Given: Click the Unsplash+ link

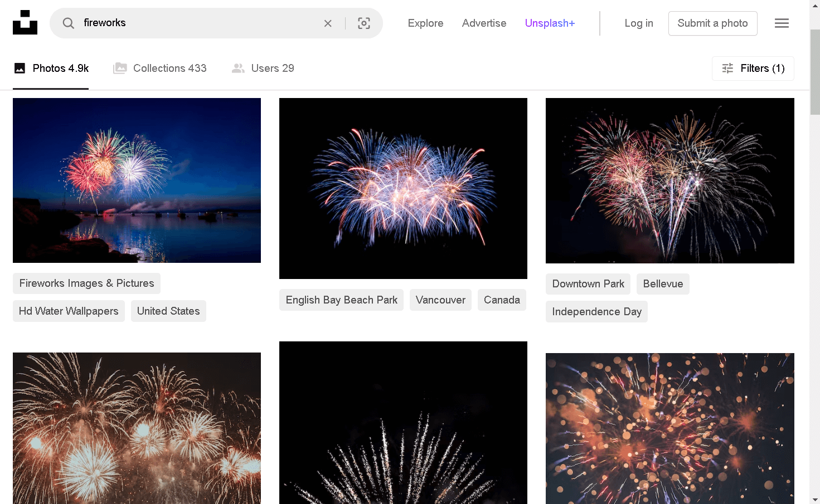Looking at the screenshot, I should pos(550,23).
